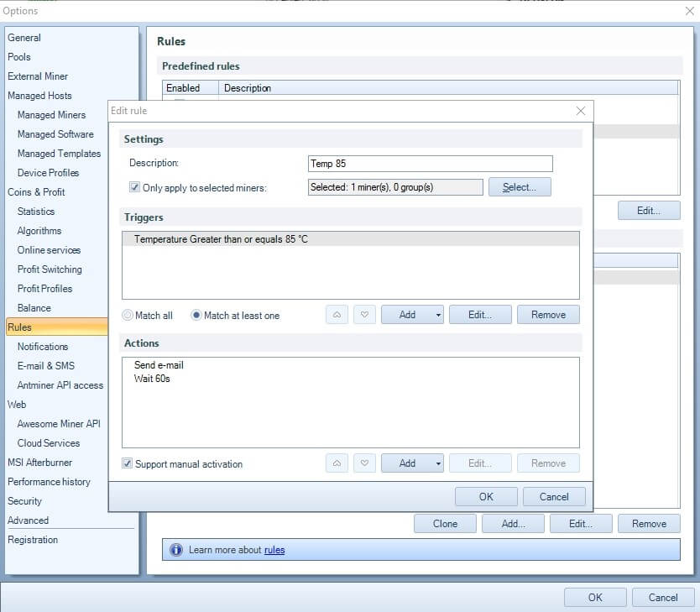Screen dimensions: 700x612
Task: Open the Coins & Profit page
Action: [36, 192]
